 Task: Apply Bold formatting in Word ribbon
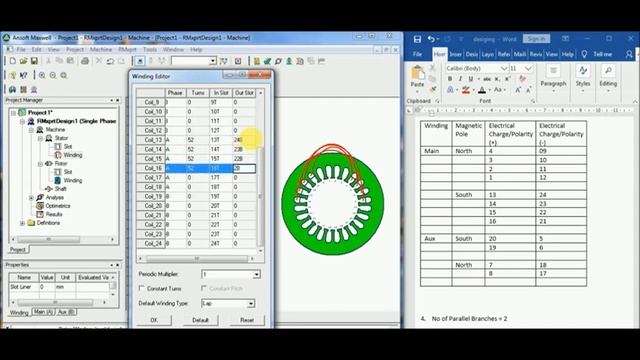pos(450,79)
